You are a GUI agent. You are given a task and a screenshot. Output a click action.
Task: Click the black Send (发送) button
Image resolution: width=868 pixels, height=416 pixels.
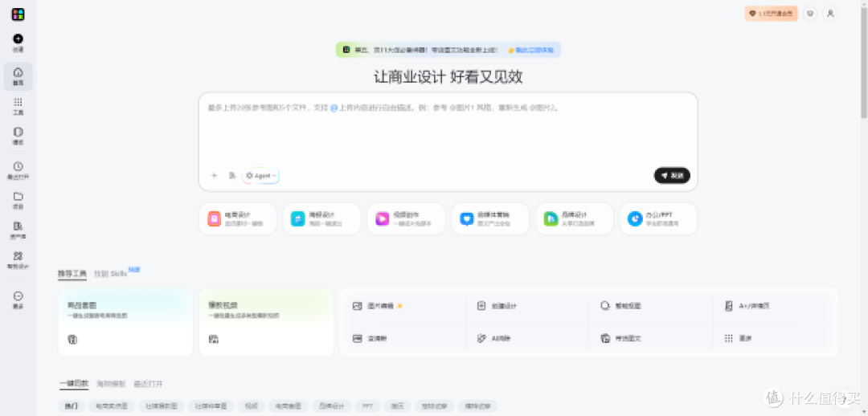pos(672,175)
